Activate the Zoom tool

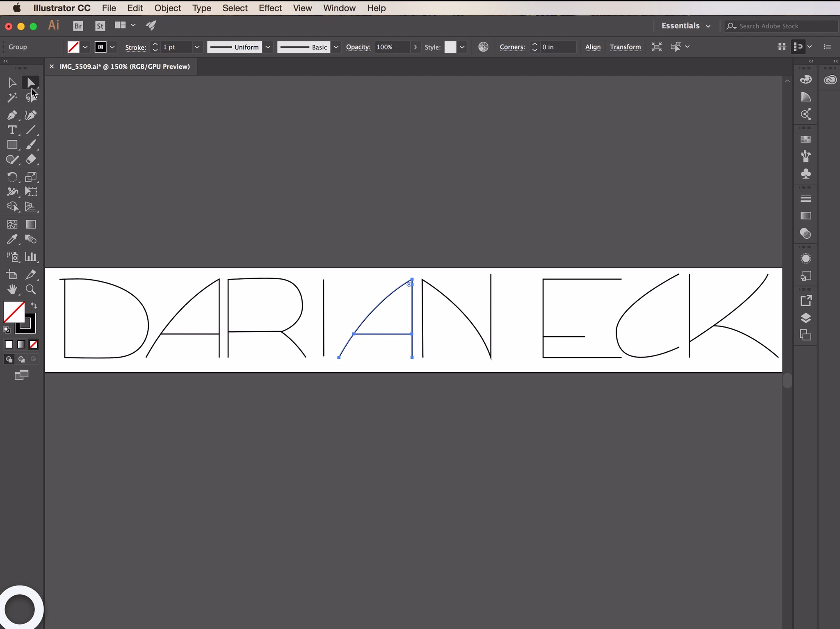point(31,289)
